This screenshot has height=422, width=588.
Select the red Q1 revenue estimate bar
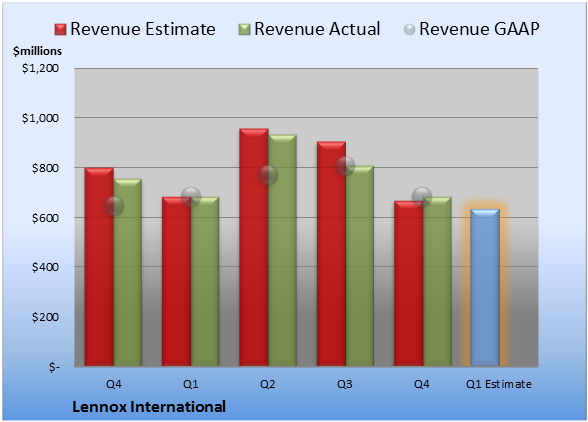[176, 281]
